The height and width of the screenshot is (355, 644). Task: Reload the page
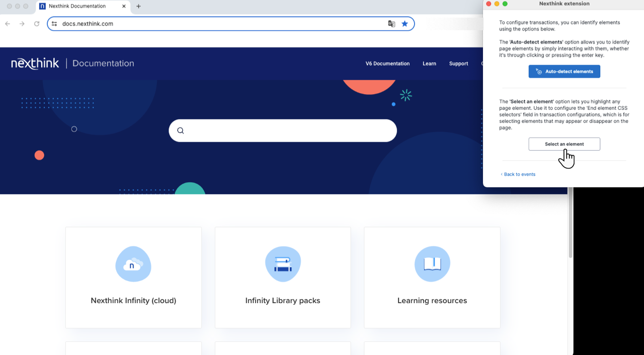point(37,24)
